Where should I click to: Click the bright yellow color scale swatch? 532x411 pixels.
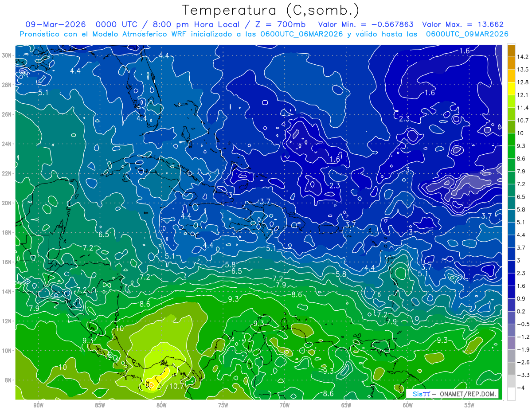pos(511,89)
